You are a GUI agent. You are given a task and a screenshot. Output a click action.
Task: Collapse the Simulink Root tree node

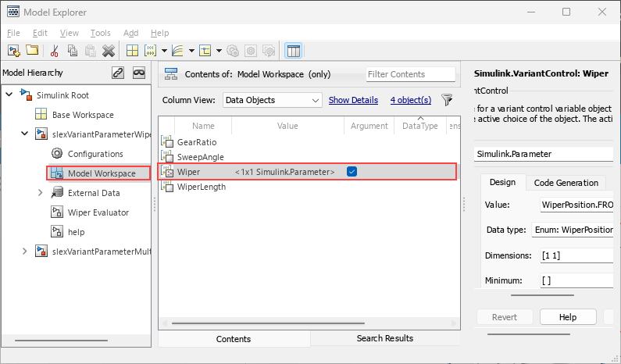(x=9, y=95)
